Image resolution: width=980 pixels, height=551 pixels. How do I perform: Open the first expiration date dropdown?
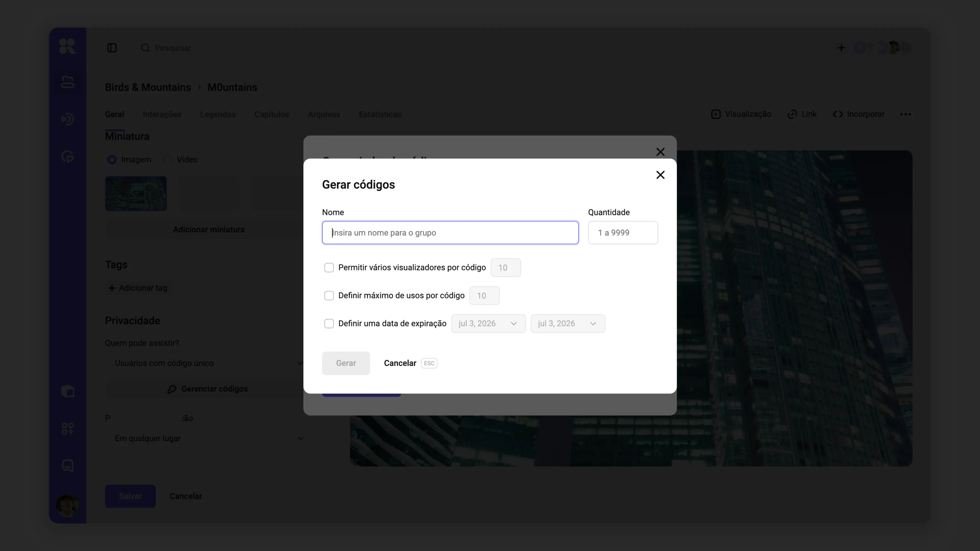[x=488, y=324]
